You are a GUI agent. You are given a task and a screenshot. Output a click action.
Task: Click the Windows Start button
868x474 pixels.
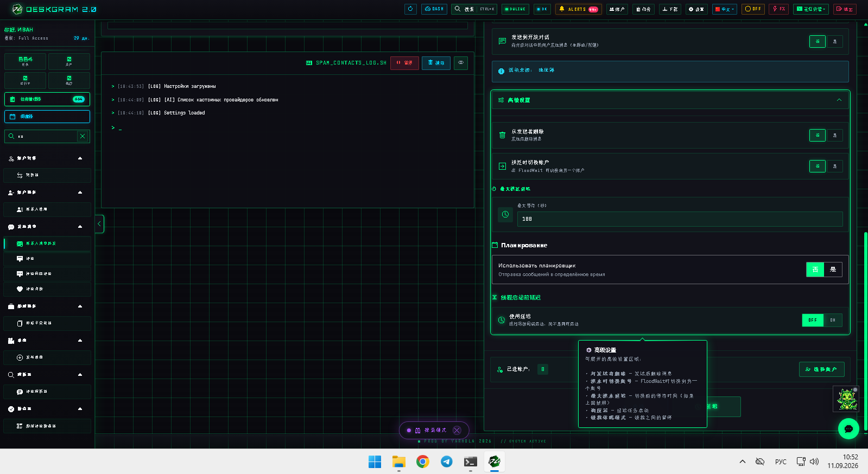375,462
